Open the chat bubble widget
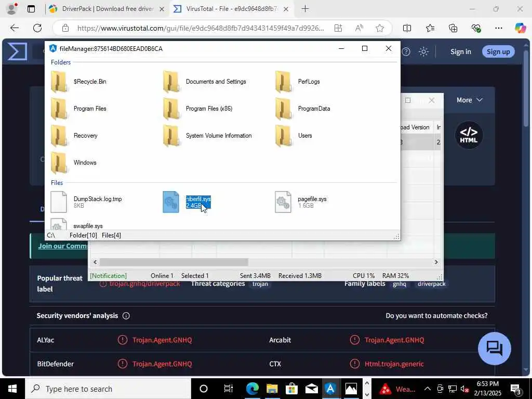 tap(495, 349)
